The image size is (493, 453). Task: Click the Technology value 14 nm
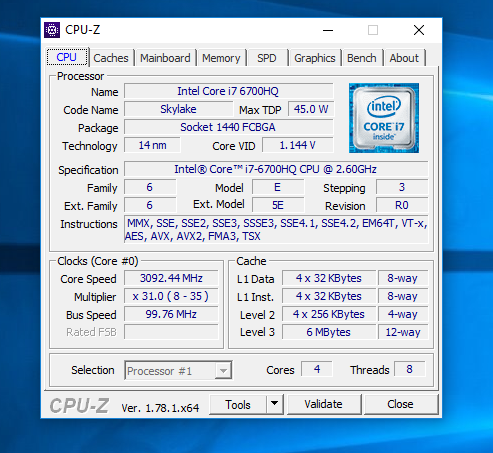pos(152,145)
